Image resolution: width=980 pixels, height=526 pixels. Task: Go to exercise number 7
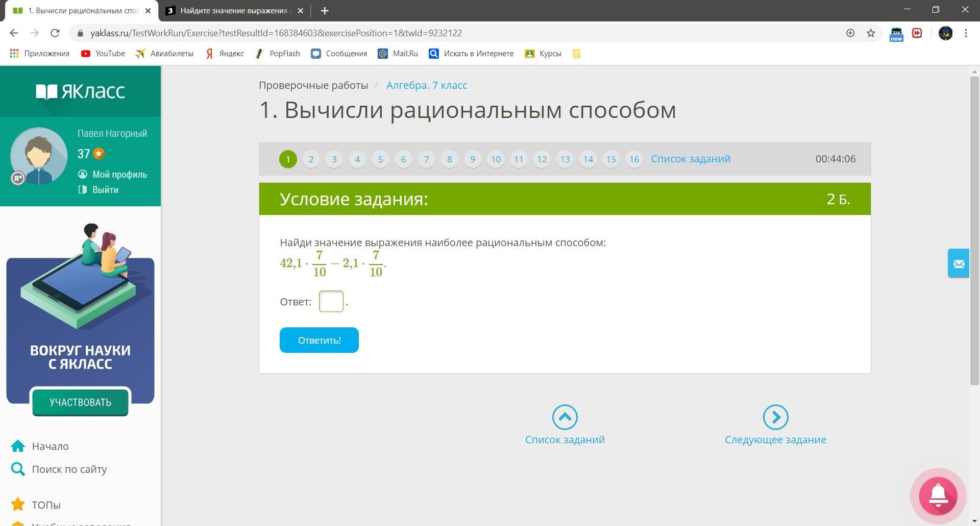pyautogui.click(x=426, y=159)
